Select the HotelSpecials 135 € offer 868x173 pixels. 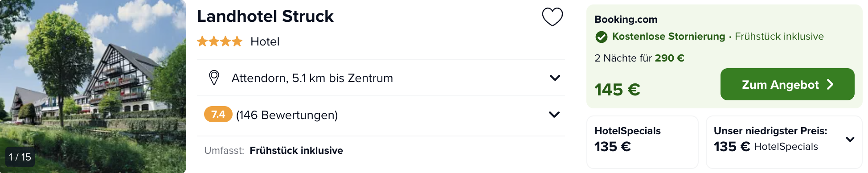pos(642,142)
